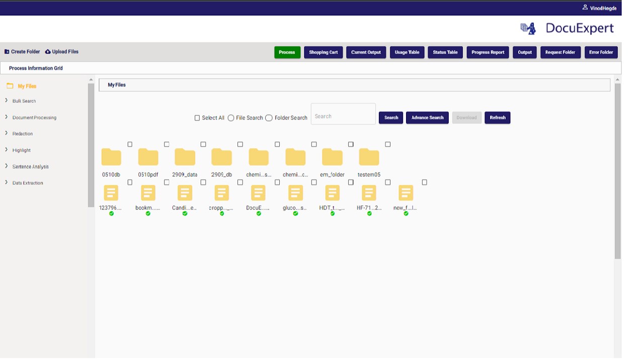Open the em_folder folder icon

[x=332, y=157]
